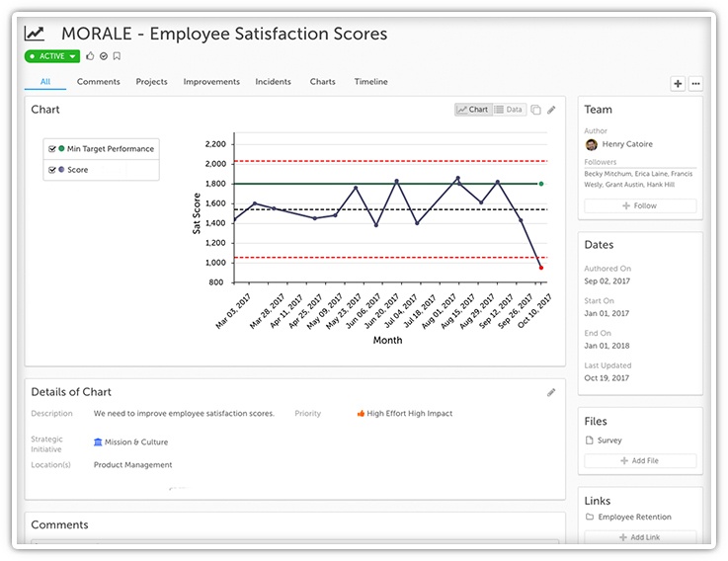Uncheck the Score series checkbox
The height and width of the screenshot is (561, 728).
[52, 170]
